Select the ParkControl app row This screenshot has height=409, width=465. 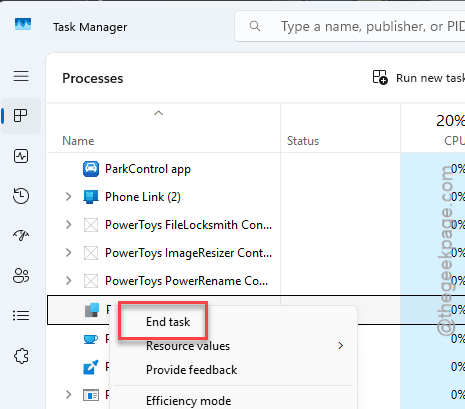pos(256,169)
